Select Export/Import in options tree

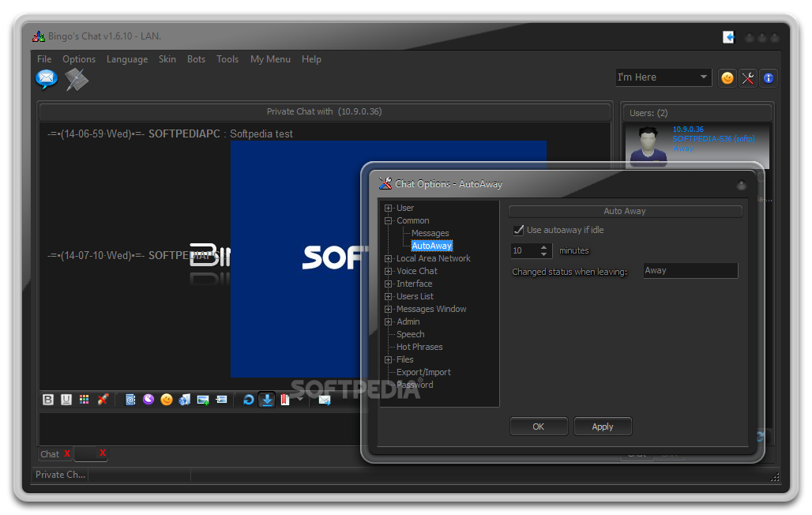pyautogui.click(x=423, y=372)
